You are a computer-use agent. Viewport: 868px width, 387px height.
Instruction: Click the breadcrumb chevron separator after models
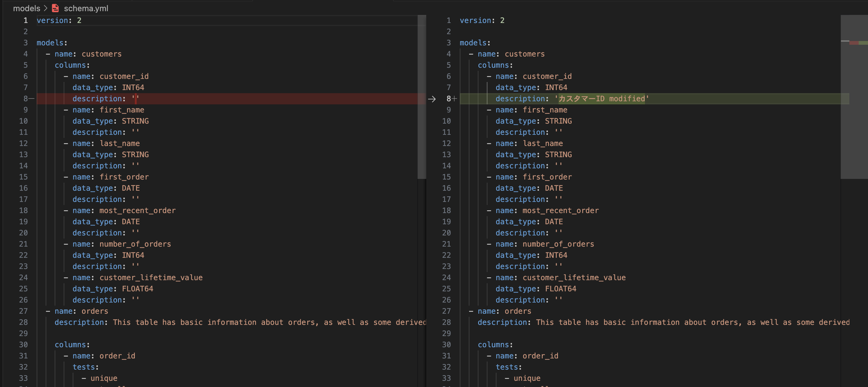pyautogui.click(x=46, y=8)
